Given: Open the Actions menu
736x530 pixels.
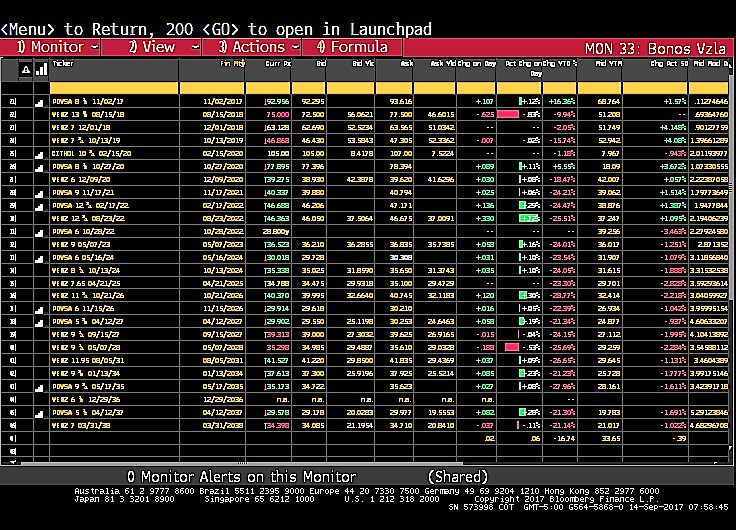Looking at the screenshot, I should tap(252, 47).
